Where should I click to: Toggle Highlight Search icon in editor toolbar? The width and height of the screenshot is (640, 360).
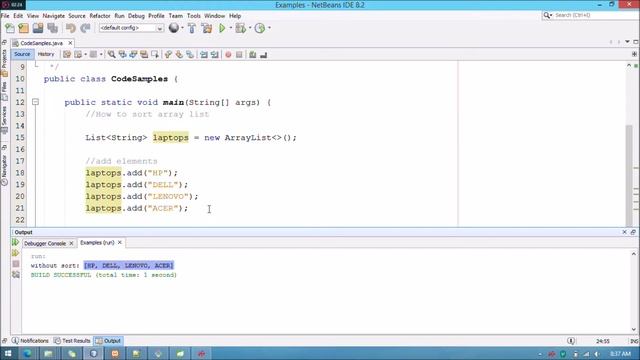point(144,55)
